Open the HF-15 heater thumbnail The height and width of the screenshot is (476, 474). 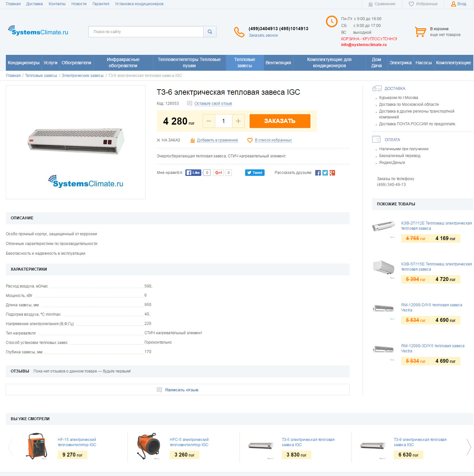(x=37, y=446)
